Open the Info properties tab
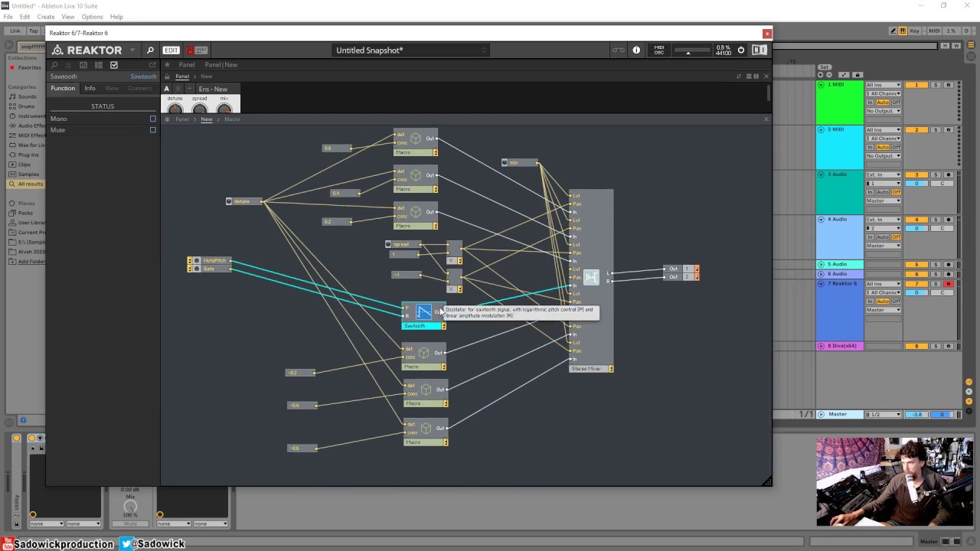 tap(90, 88)
